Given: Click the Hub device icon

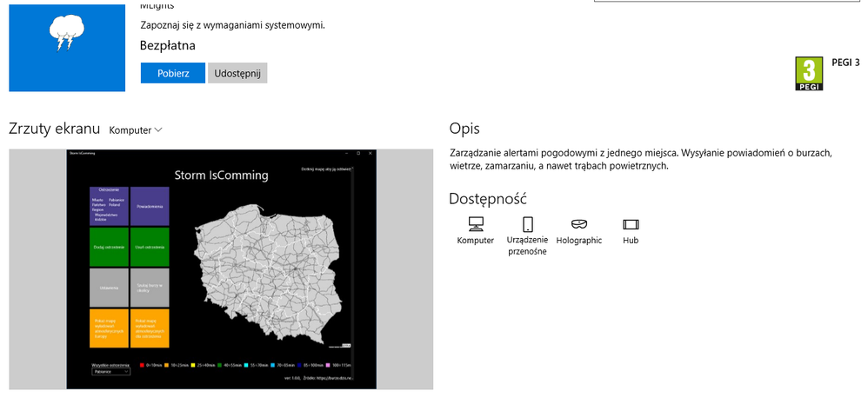Looking at the screenshot, I should click(631, 224).
